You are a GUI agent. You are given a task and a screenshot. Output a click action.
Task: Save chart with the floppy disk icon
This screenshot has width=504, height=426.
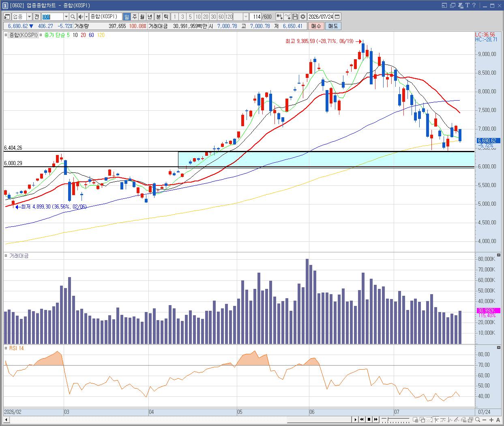[x=295, y=17]
